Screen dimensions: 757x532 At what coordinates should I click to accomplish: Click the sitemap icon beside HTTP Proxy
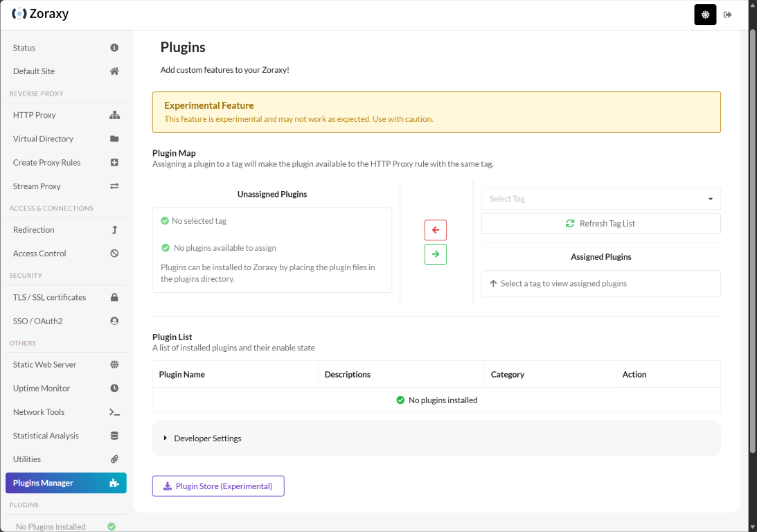[114, 115]
